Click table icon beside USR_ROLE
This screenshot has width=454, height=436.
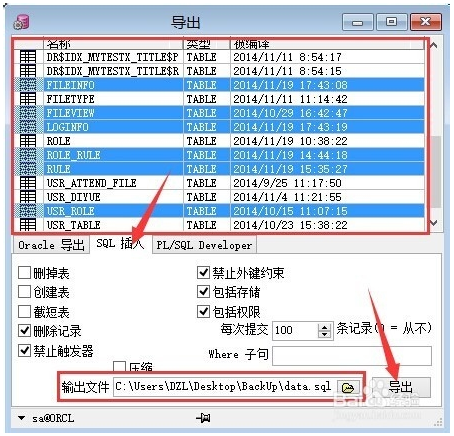click(x=28, y=211)
